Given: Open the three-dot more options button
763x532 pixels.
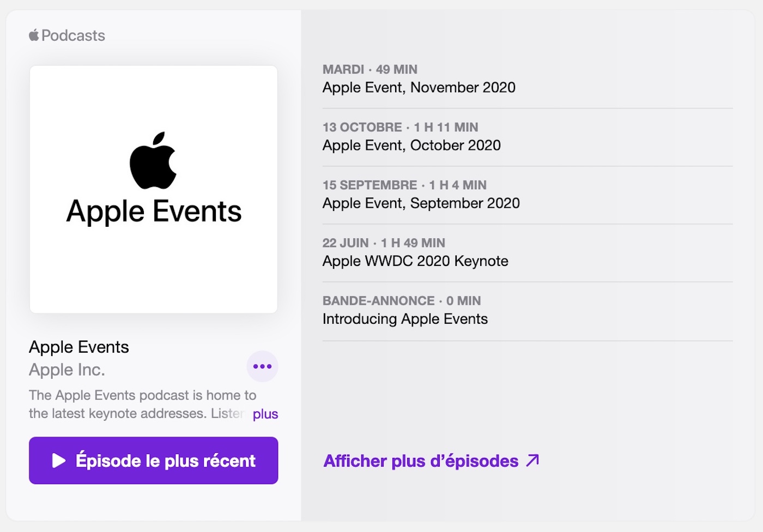Looking at the screenshot, I should tap(262, 366).
